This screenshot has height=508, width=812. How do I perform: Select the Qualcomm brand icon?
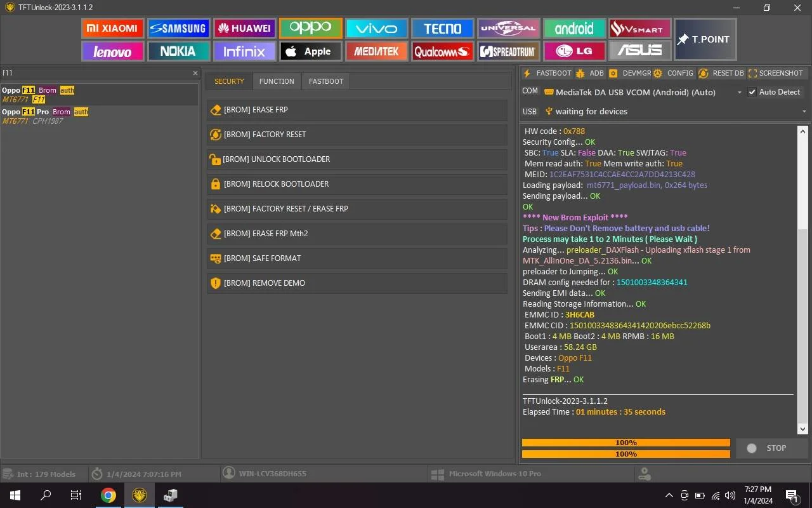[x=442, y=51]
